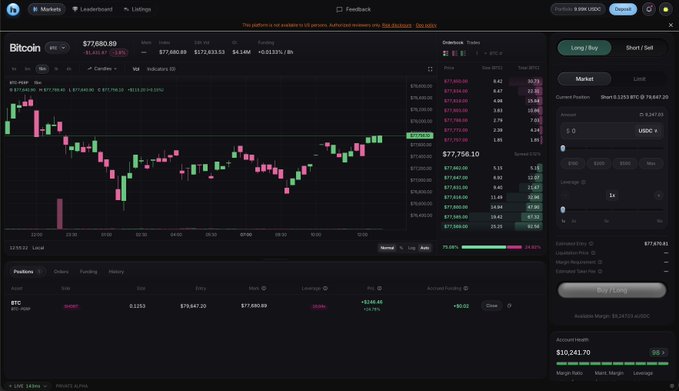Click the $500 quick amount button
Screen dimensions: 679x391
(625, 163)
